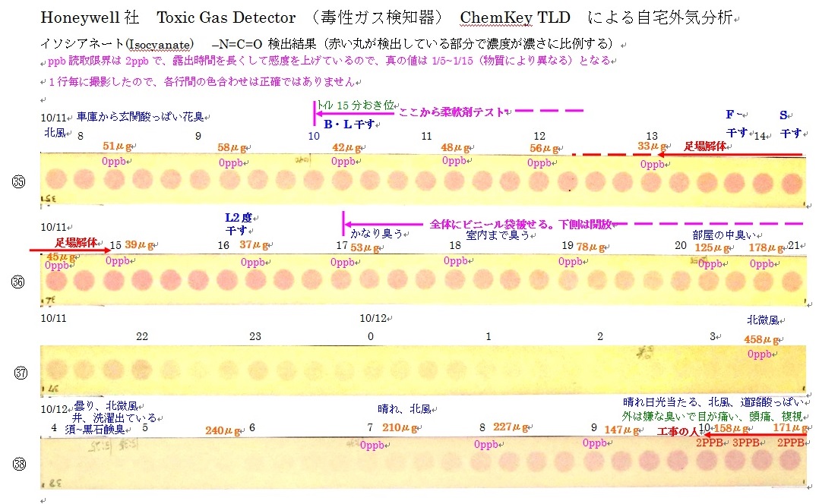Click the orange value '125μg'

pos(712,247)
